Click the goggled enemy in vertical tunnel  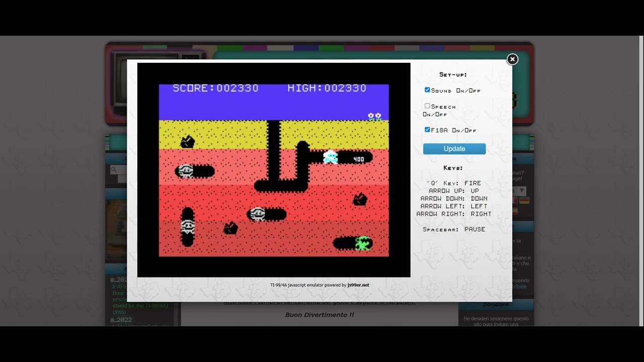[187, 227]
